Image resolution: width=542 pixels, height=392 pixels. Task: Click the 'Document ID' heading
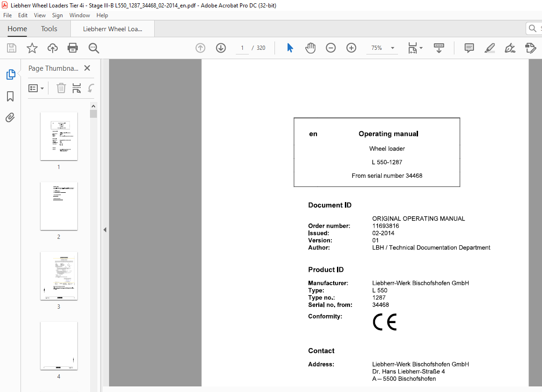pos(330,205)
